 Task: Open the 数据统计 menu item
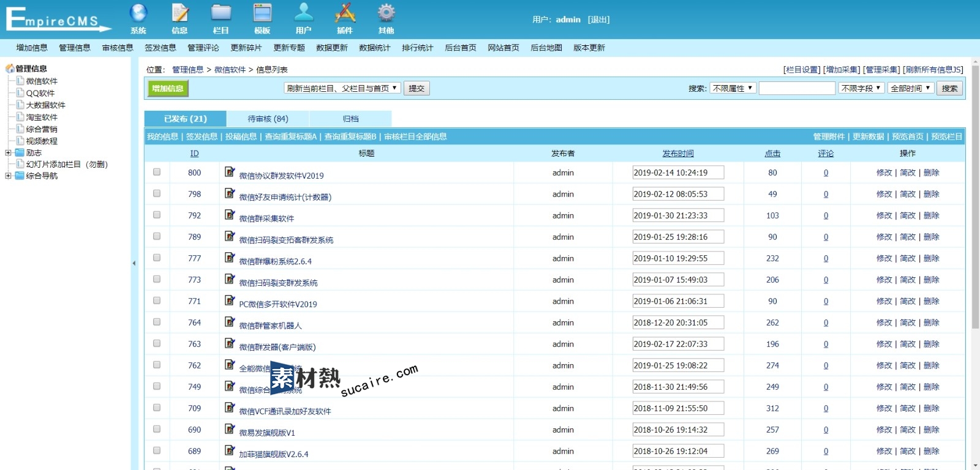tap(375, 48)
